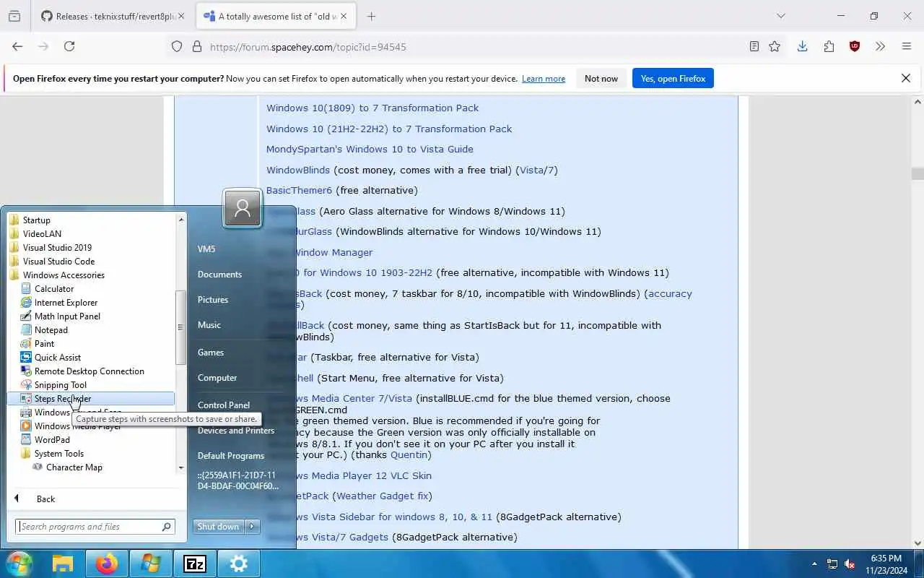Open the 7-Zip taskbar icon
The height and width of the screenshot is (578, 924).
[195, 564]
